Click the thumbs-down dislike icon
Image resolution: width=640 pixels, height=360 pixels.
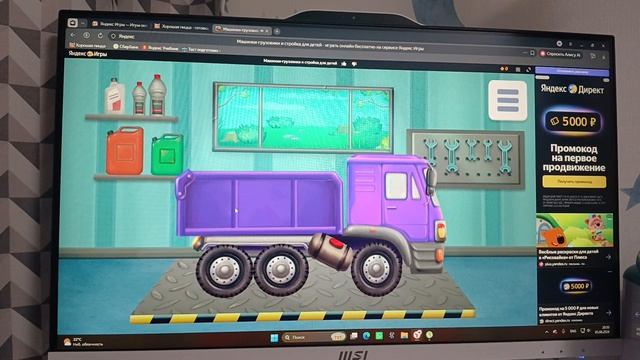click(x=354, y=64)
